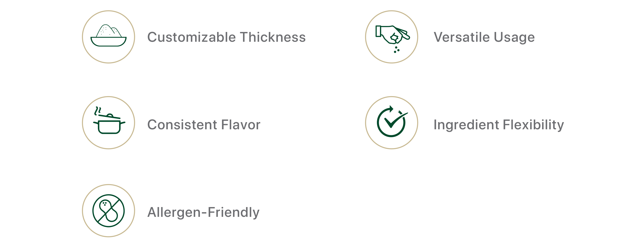Click the word "Consistent"
Viewport: 644px width, 250px height.
click(182, 125)
